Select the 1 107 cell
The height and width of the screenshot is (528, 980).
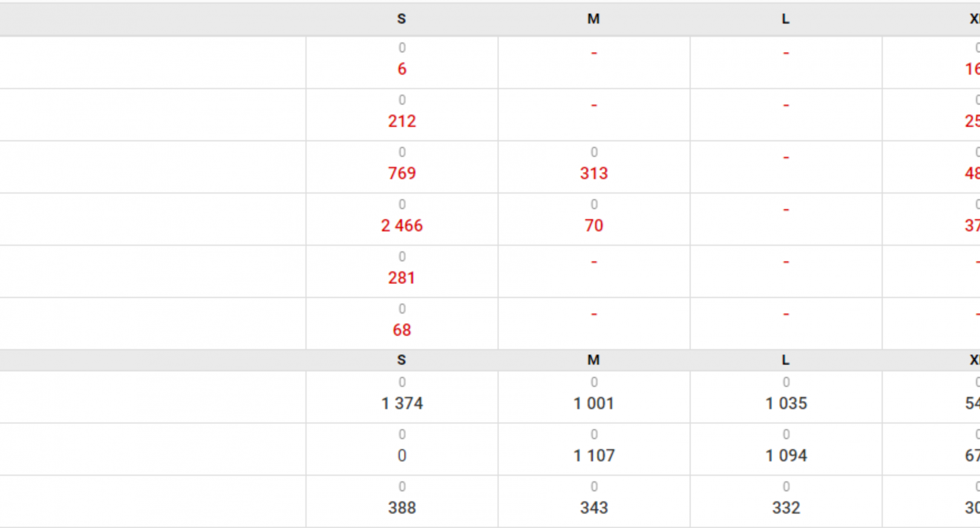[x=593, y=455]
